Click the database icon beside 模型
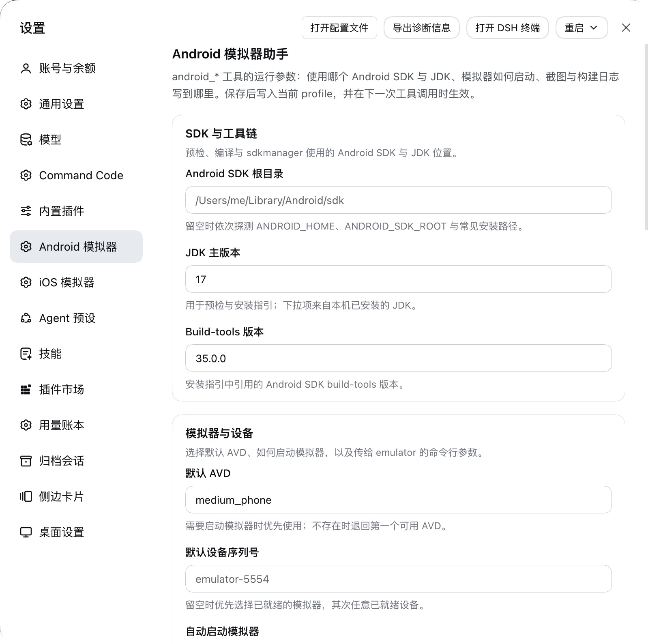The height and width of the screenshot is (644, 648). (26, 140)
